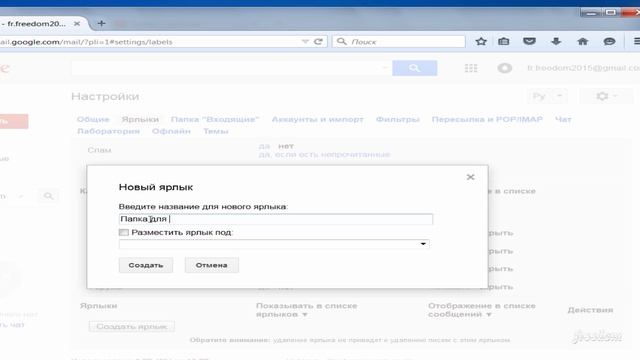Click the red compose button in sidebar
640x360 pixels.
13,122
